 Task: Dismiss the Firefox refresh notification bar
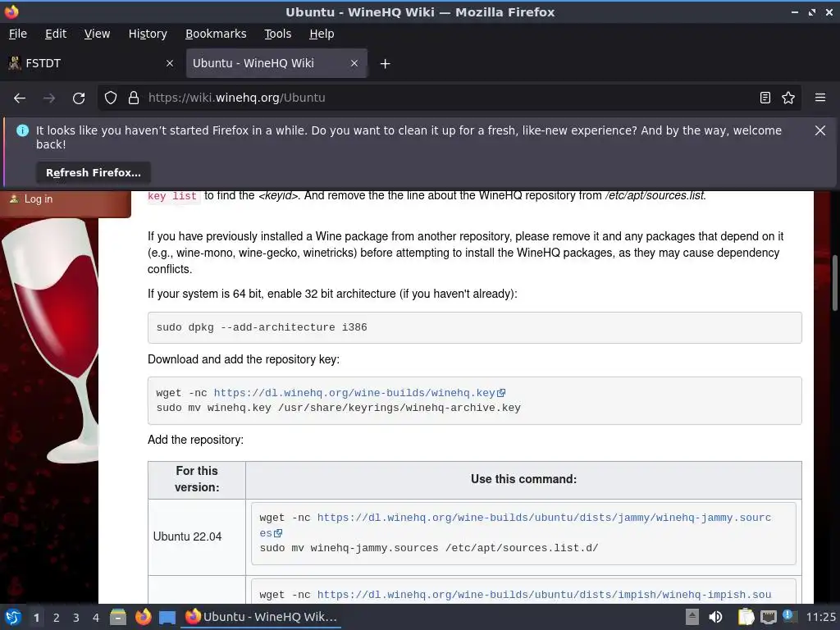(820, 130)
